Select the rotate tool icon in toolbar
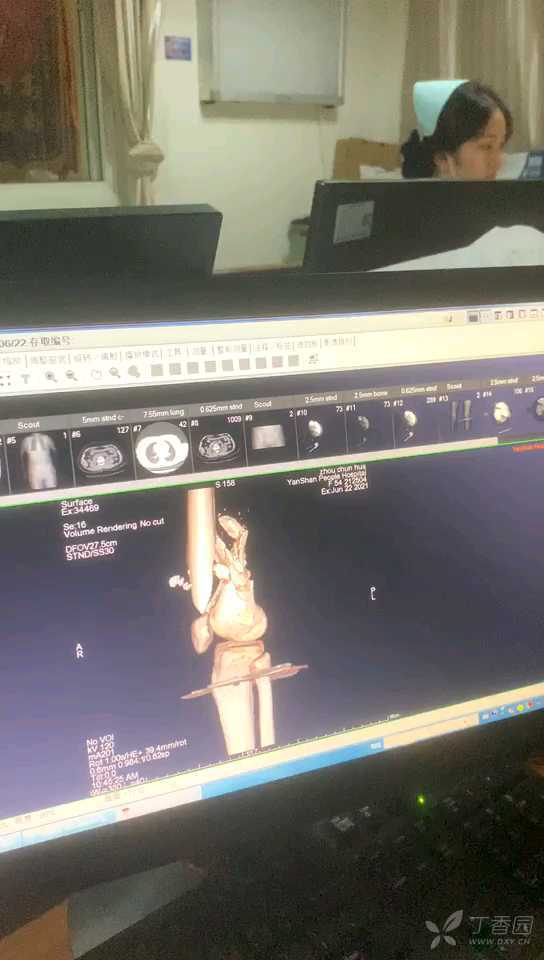 (96, 374)
